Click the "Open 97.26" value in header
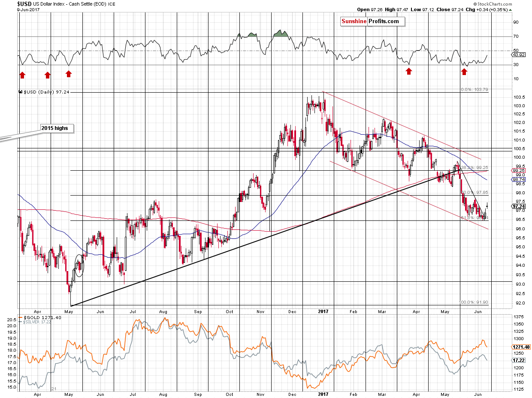 369,9
